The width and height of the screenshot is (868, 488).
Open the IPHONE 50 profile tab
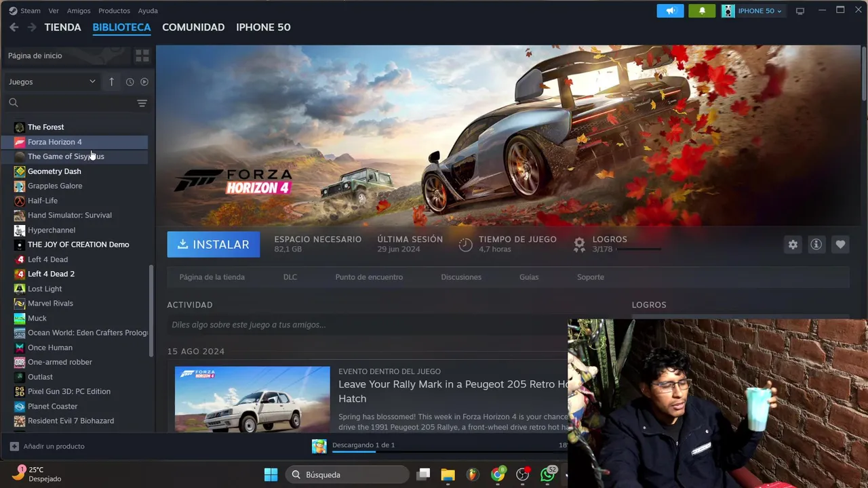point(263,27)
